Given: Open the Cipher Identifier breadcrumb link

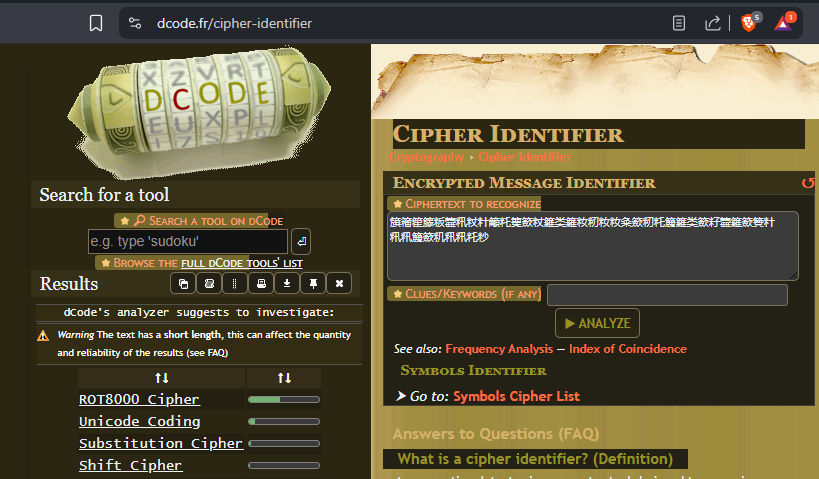Looking at the screenshot, I should pos(524,157).
